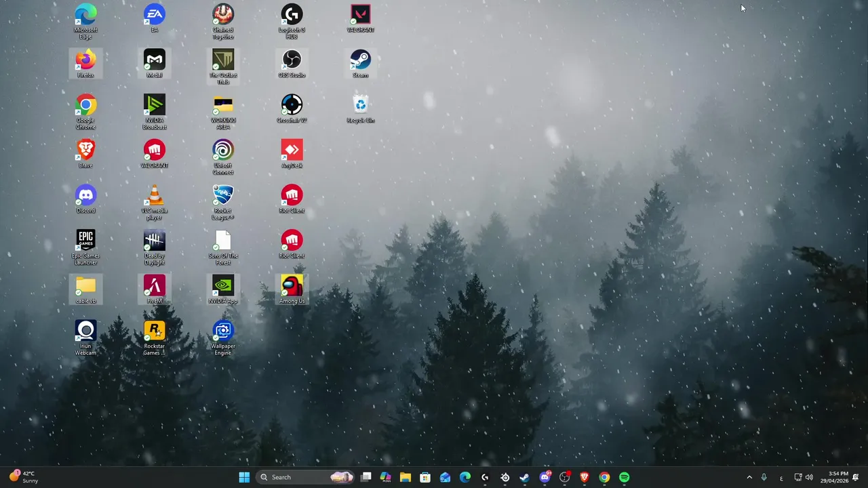Select VALORANT icon with pink V logo
The width and height of the screenshot is (868, 488).
(361, 18)
